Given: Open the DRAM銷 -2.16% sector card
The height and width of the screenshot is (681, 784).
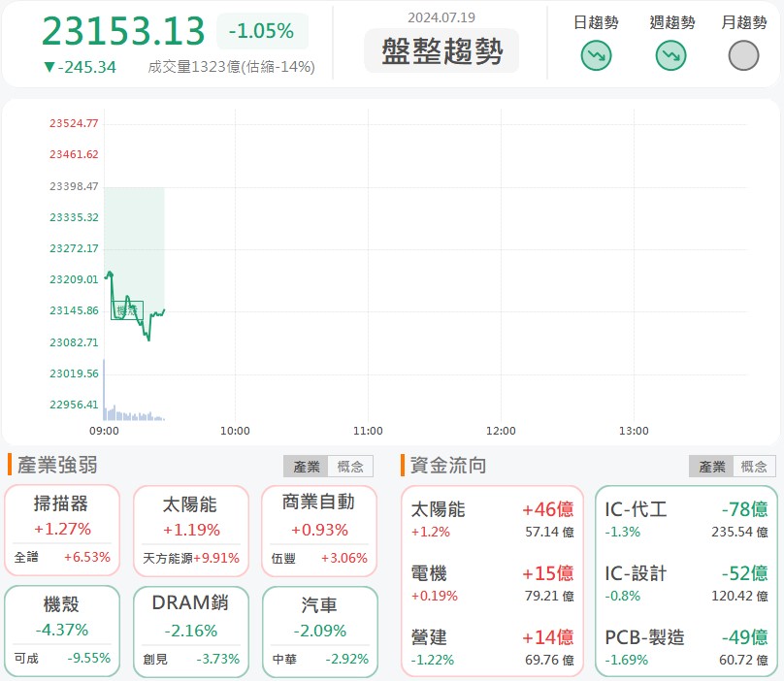Looking at the screenshot, I should (x=191, y=632).
